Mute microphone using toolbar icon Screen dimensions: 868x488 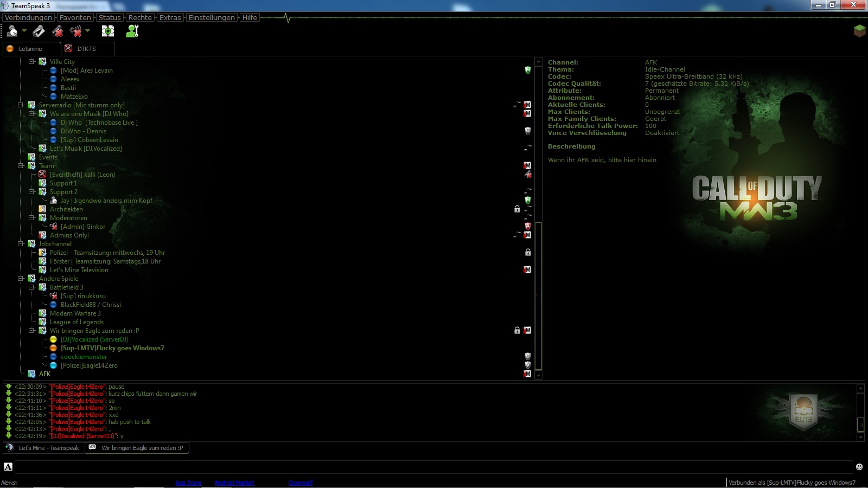tap(58, 31)
